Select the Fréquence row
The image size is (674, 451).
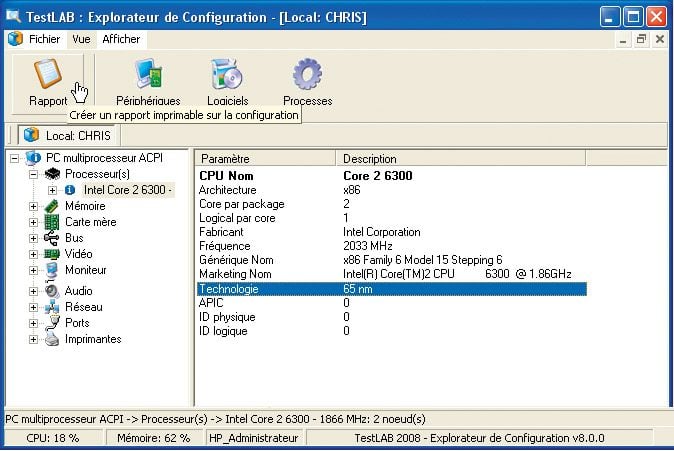[392, 246]
